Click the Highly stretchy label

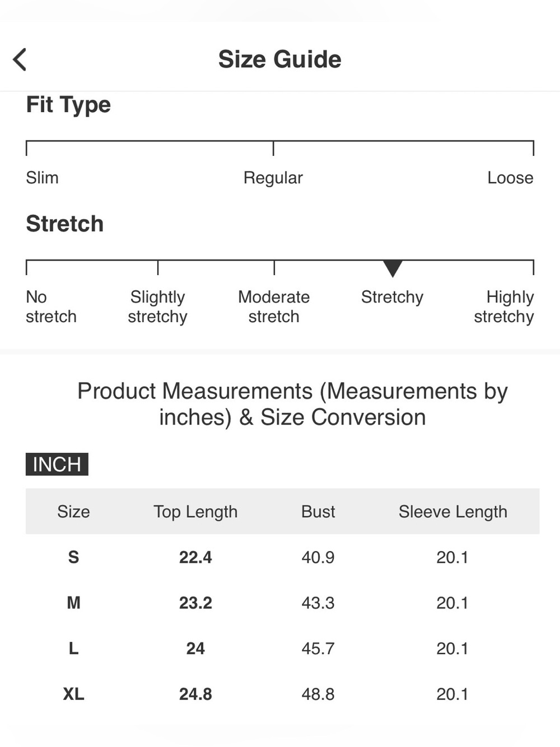pos(504,307)
